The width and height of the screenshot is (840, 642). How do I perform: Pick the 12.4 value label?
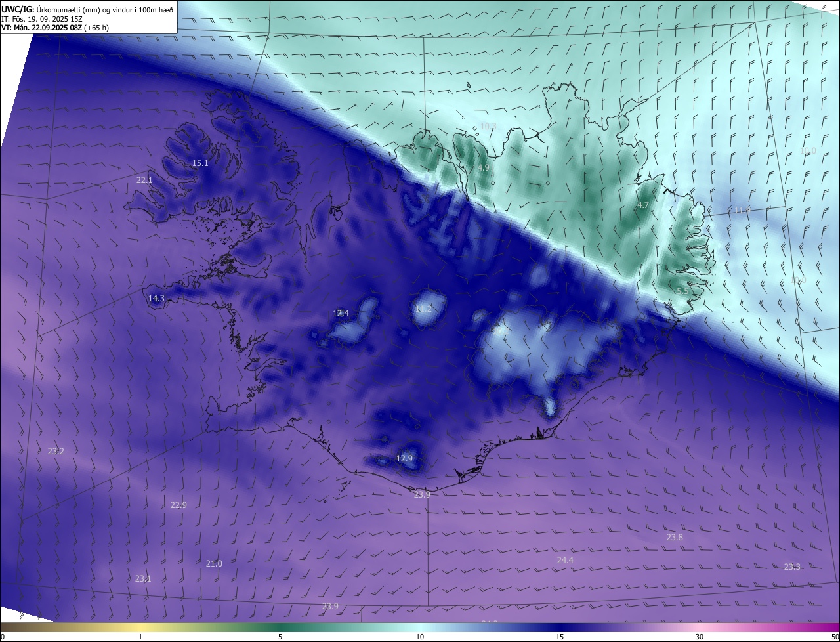coord(341,313)
